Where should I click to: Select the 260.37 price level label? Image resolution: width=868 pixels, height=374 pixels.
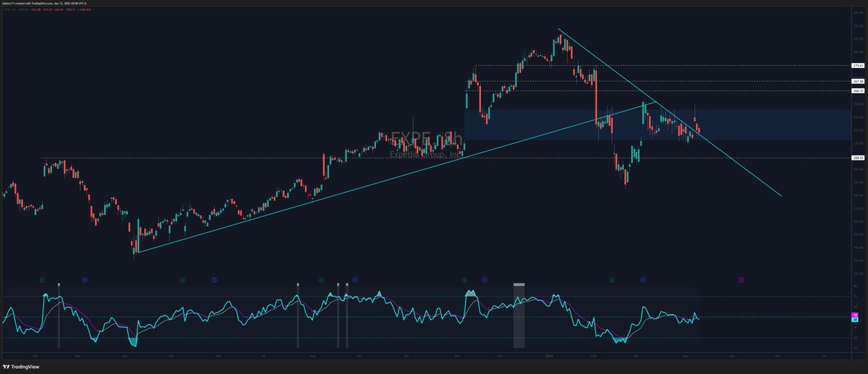point(858,91)
